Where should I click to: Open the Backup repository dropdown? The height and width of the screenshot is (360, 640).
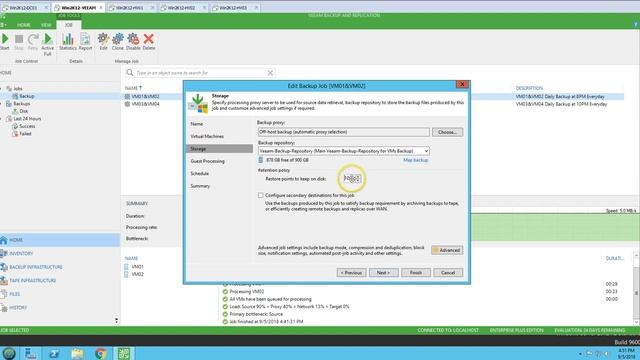click(426, 151)
